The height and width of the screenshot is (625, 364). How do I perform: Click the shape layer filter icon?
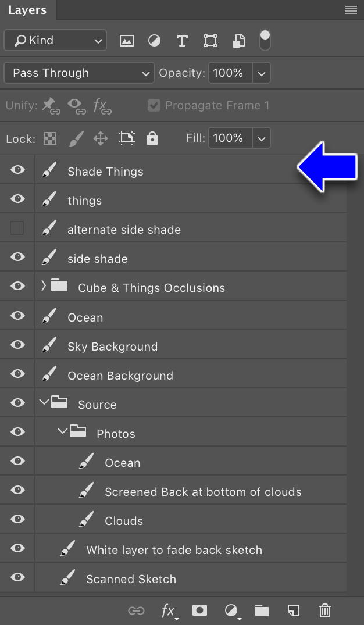210,41
